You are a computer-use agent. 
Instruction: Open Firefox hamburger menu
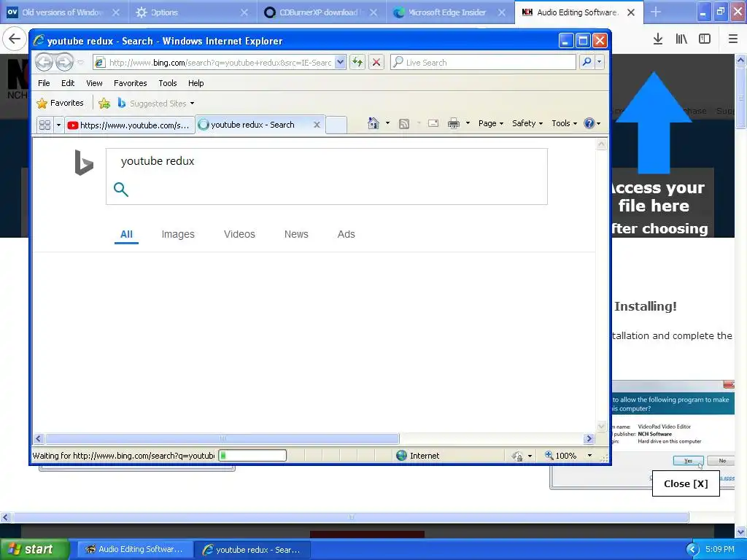[733, 39]
